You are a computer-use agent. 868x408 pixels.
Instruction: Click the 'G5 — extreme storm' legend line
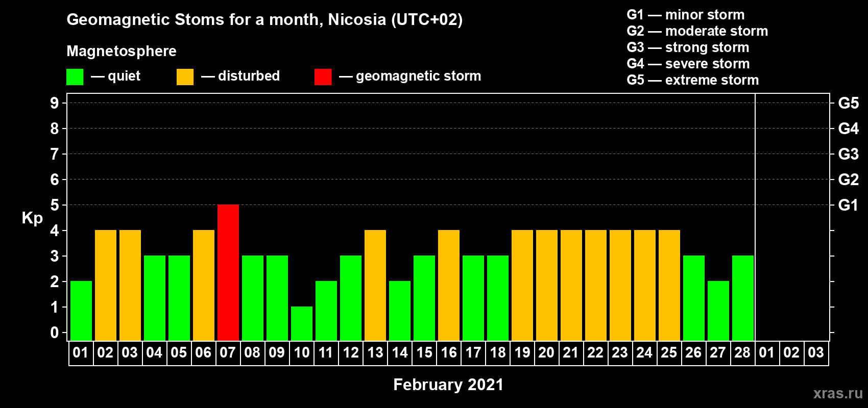[x=693, y=80]
